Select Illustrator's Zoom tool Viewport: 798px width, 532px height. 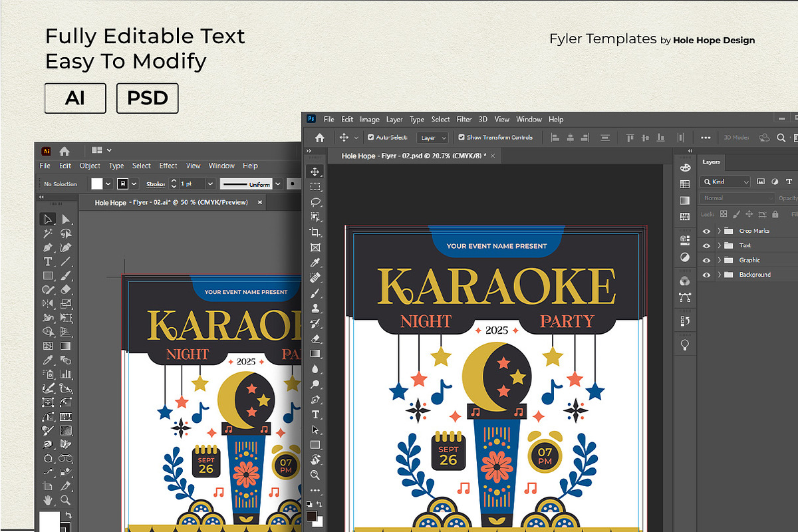click(x=66, y=499)
